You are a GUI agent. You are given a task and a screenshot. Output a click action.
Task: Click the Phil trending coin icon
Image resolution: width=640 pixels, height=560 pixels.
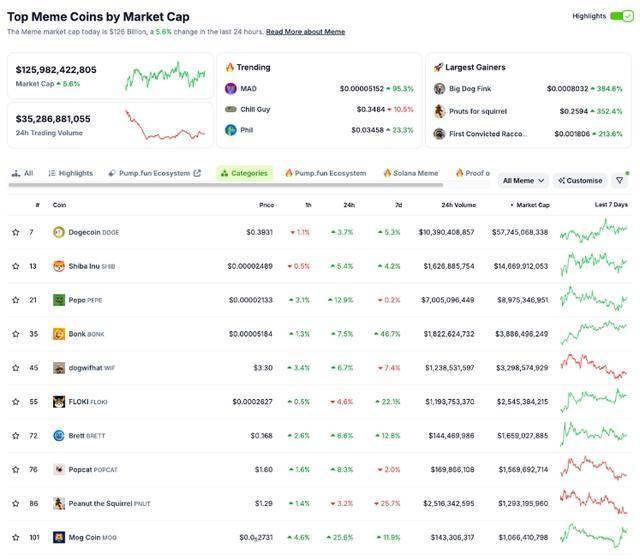pyautogui.click(x=231, y=130)
